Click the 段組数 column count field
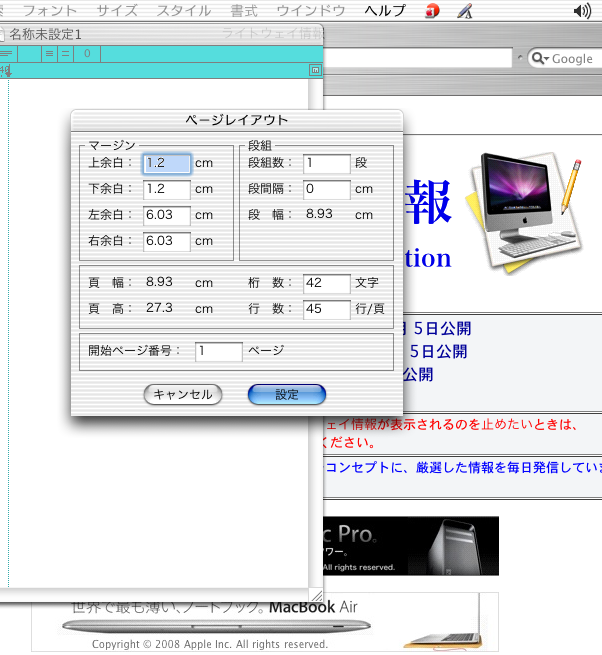This screenshot has height=655, width=602. point(327,163)
